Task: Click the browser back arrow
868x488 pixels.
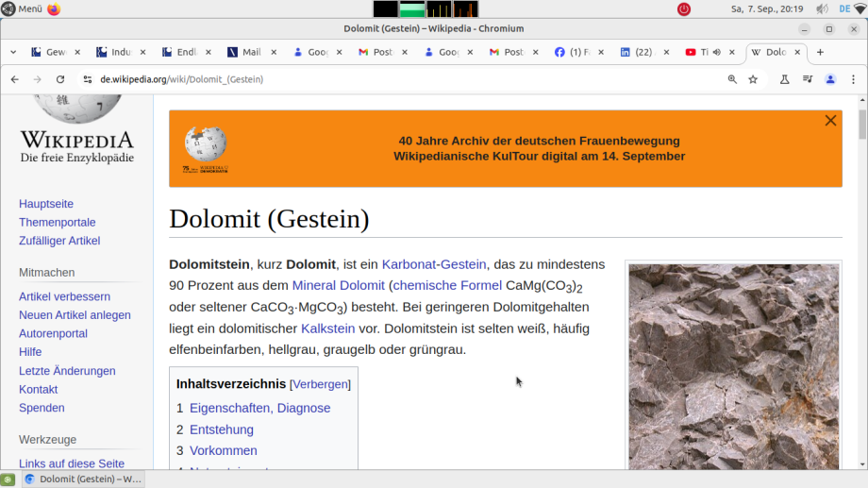Action: tap(14, 79)
